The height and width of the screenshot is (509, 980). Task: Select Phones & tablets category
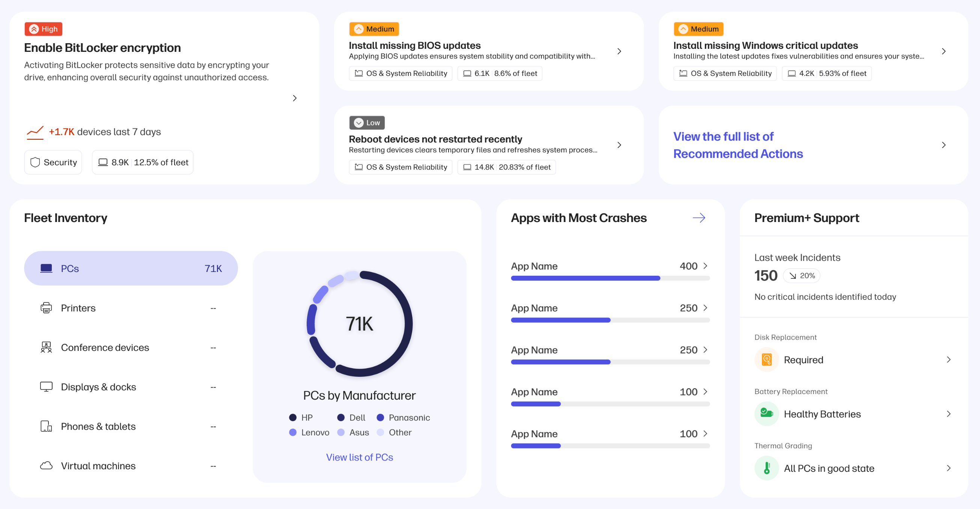131,426
